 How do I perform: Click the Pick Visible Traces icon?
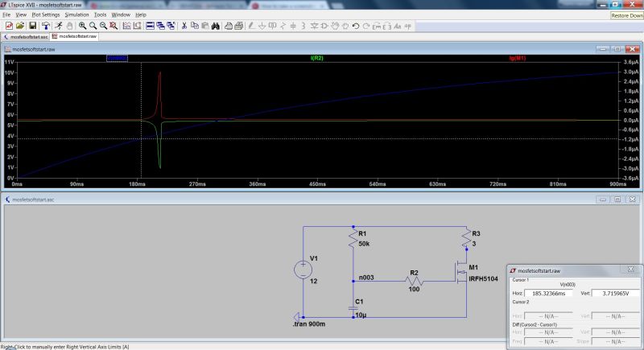(x=126, y=26)
